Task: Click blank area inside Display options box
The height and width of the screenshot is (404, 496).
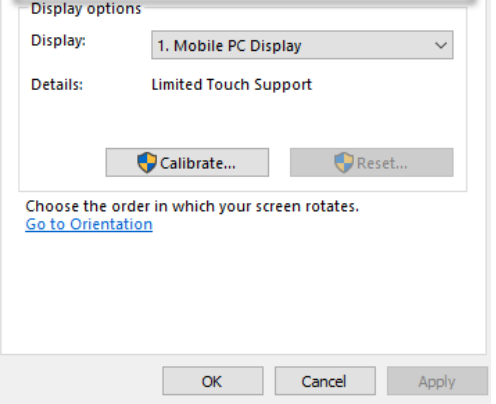Action: click(x=233, y=120)
